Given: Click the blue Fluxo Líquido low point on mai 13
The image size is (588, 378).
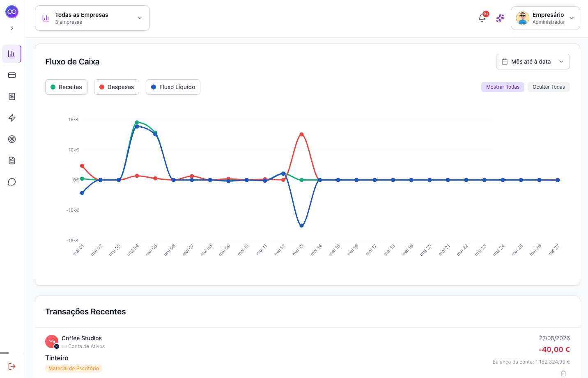Looking at the screenshot, I should tap(301, 226).
